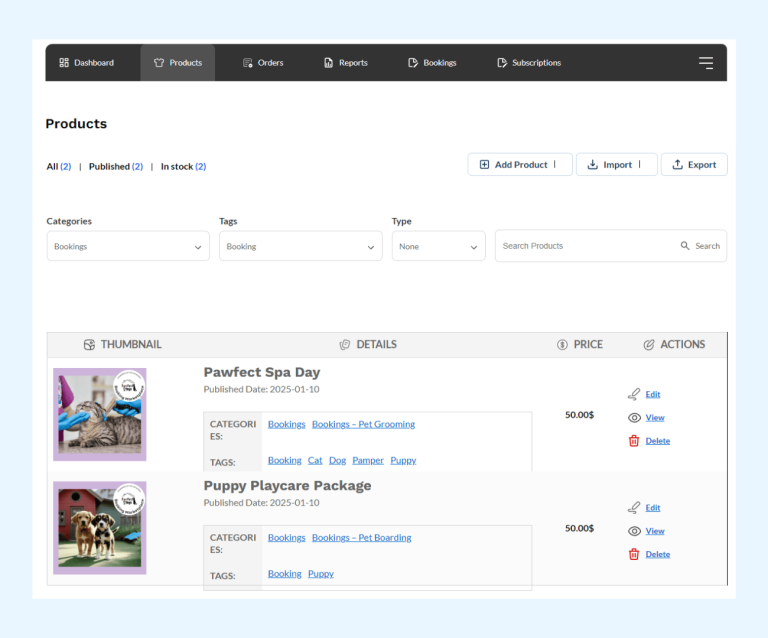Image resolution: width=768 pixels, height=638 pixels.
Task: Click eye icon for Puppy Playcare Package
Action: tap(634, 531)
